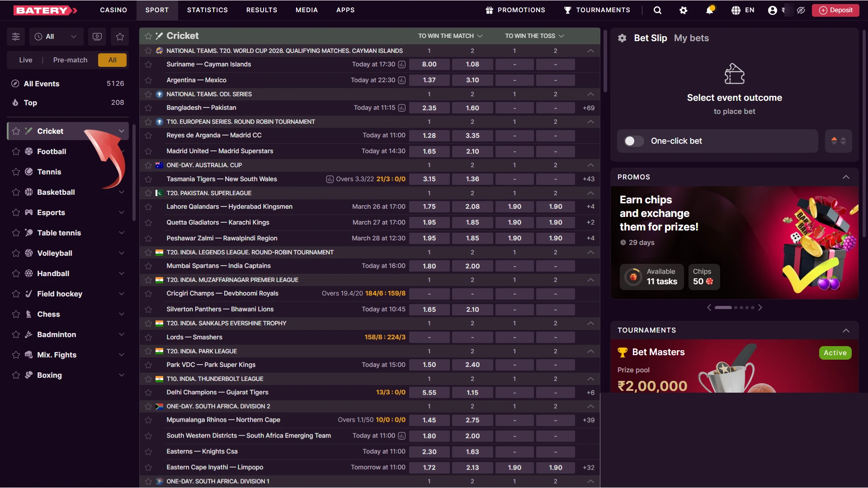Screen dimensions: 868x488
Task: Collapse the T20 Pakistan Superleague section
Action: [590, 193]
